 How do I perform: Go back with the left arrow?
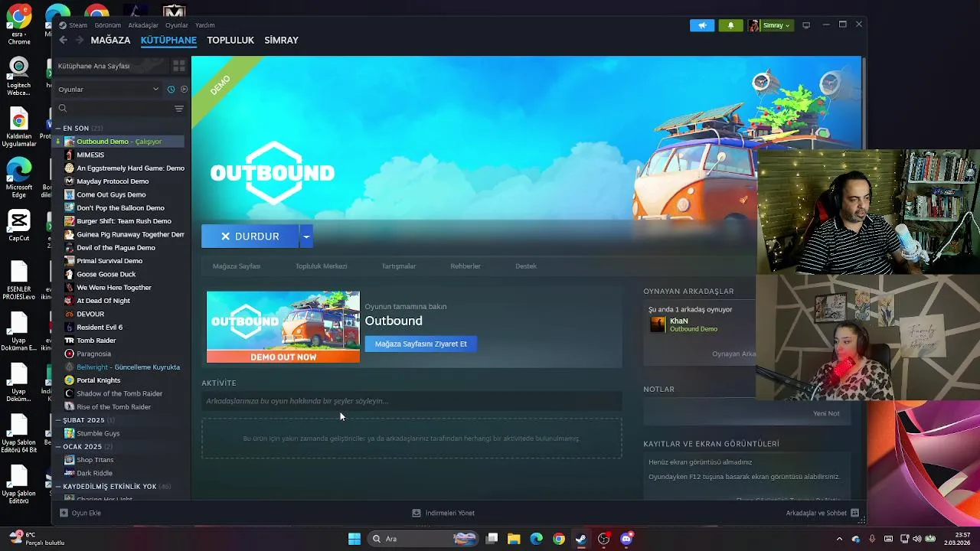tap(64, 40)
